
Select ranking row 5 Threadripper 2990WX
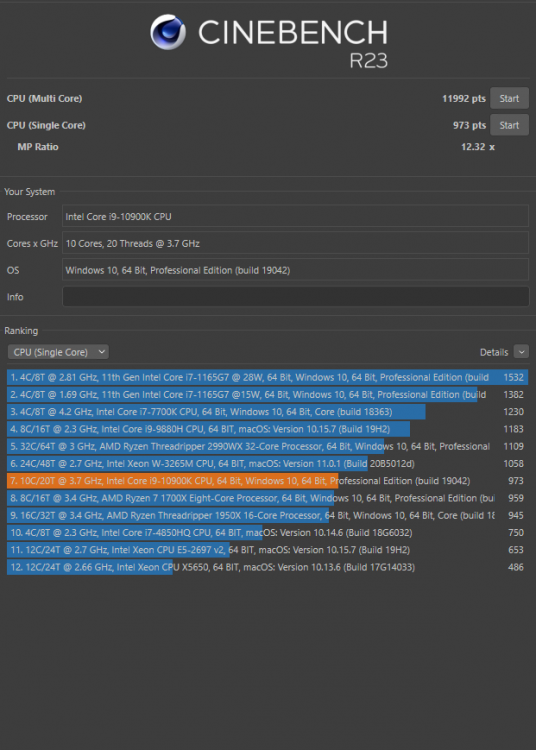pyautogui.click(x=268, y=446)
